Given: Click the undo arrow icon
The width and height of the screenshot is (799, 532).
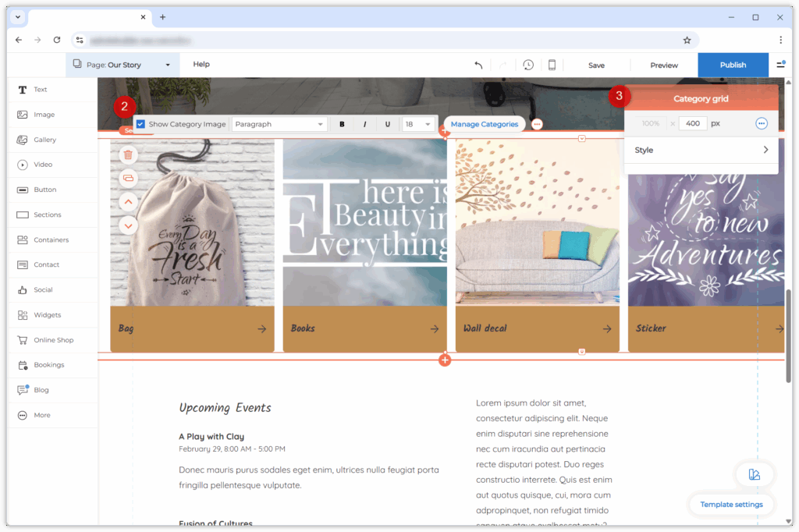Looking at the screenshot, I should [x=478, y=65].
